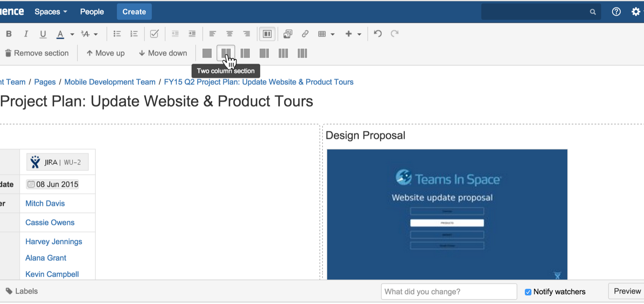Open Cassie Owens's profile link
This screenshot has height=304, width=644.
tap(50, 222)
